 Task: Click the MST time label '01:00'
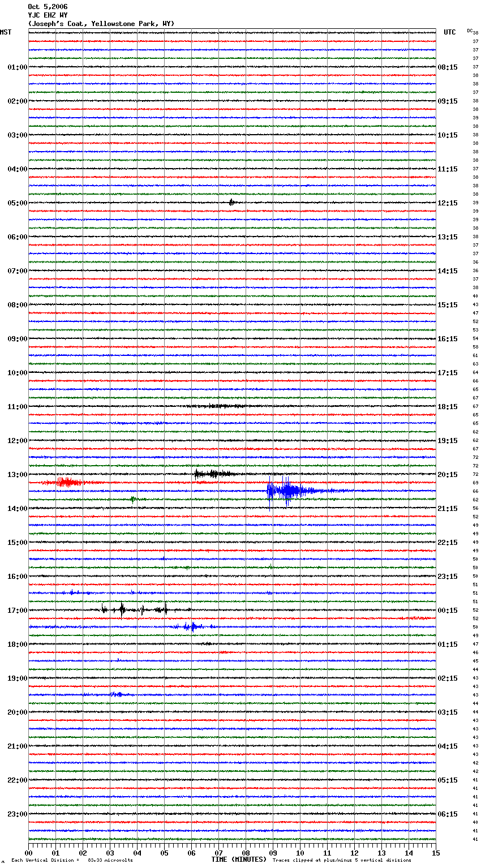click(18, 67)
